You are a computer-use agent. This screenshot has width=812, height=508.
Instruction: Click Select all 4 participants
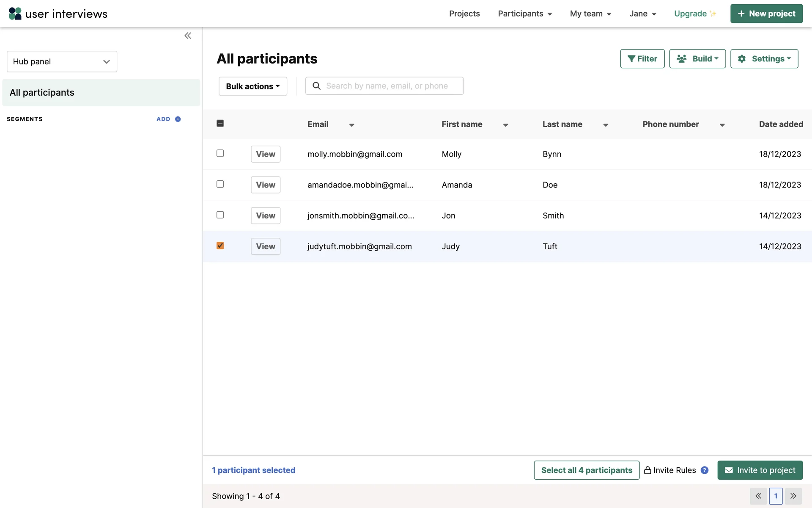pos(586,470)
